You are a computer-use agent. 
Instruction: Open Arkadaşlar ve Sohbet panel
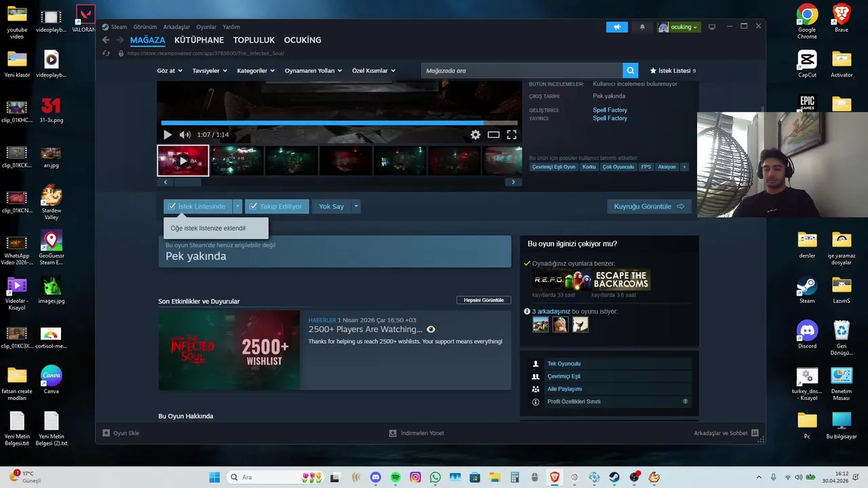click(x=726, y=433)
